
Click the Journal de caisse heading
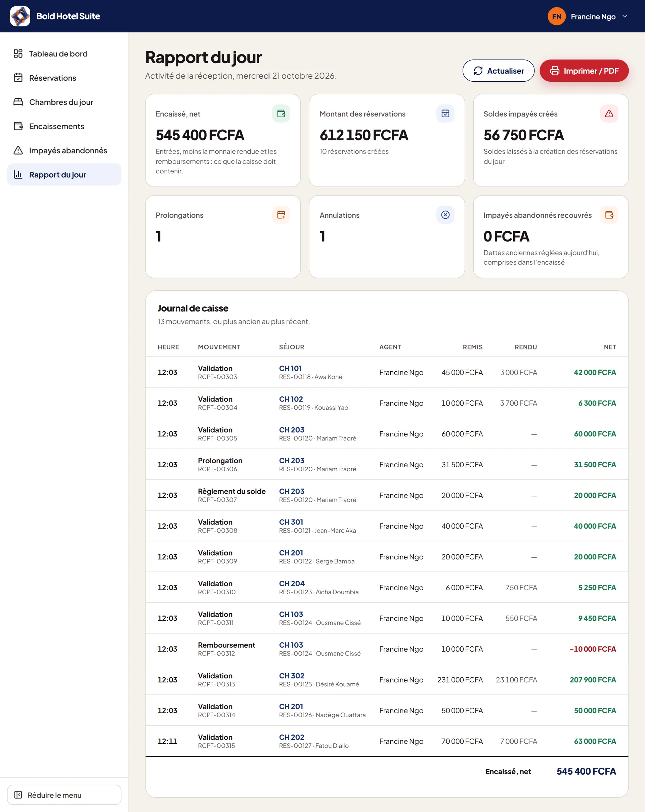pyautogui.click(x=193, y=308)
